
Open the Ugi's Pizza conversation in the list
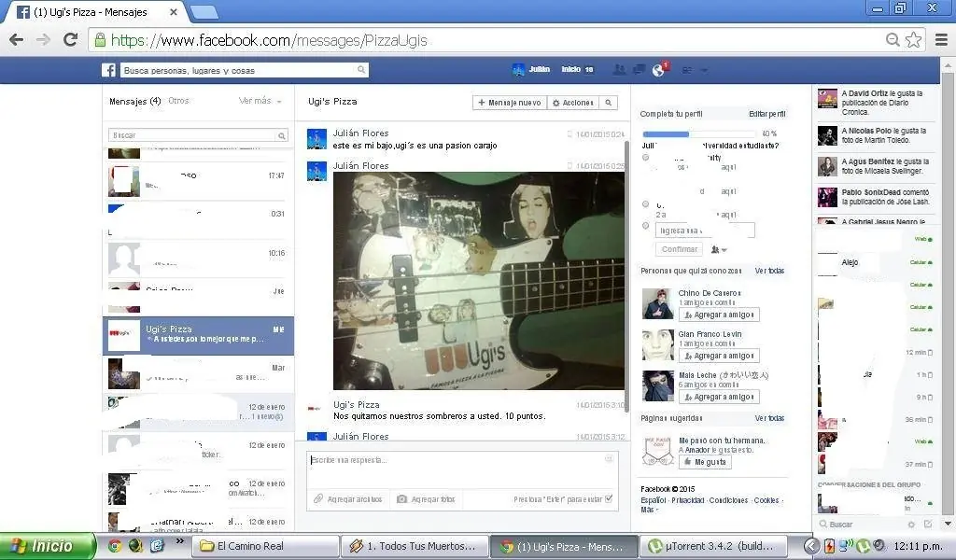click(198, 336)
